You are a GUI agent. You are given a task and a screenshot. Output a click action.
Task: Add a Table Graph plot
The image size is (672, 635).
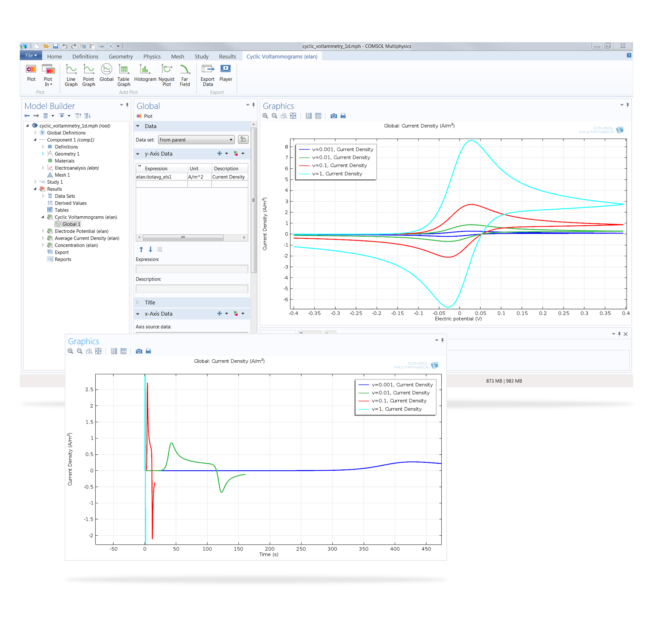pyautogui.click(x=124, y=75)
